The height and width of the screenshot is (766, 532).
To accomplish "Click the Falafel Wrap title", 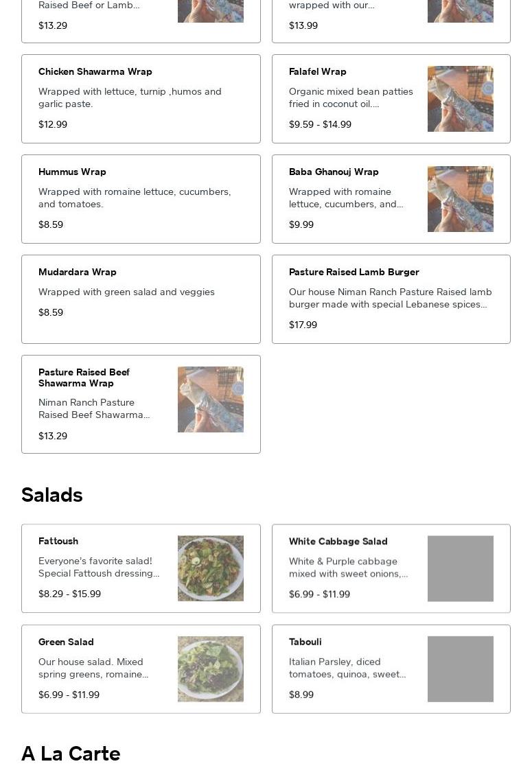I will (x=318, y=71).
